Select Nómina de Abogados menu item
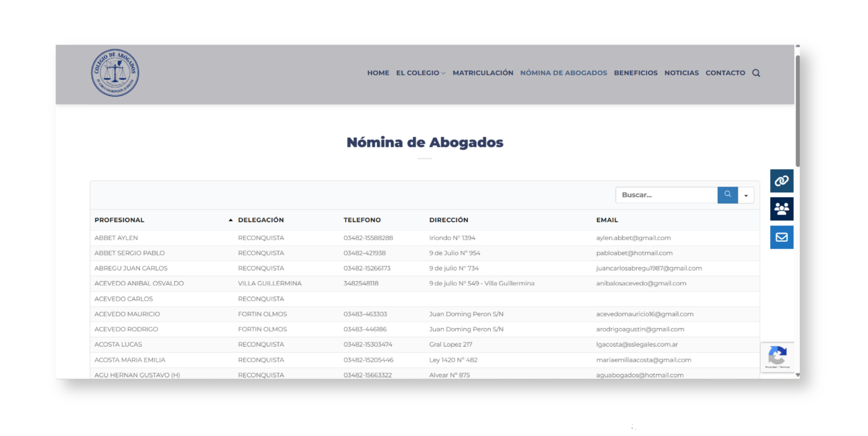 [563, 73]
